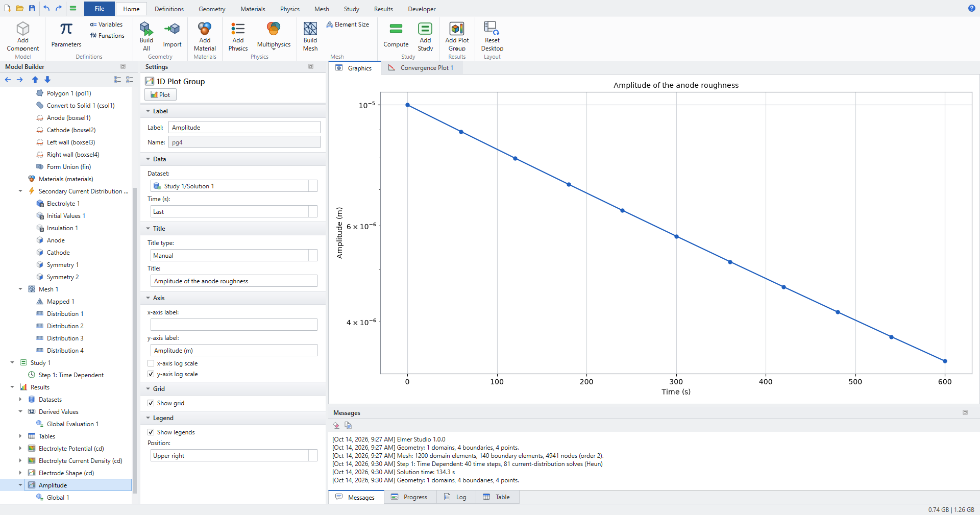Click the Functions button
Image resolution: width=980 pixels, height=515 pixels.
(107, 36)
